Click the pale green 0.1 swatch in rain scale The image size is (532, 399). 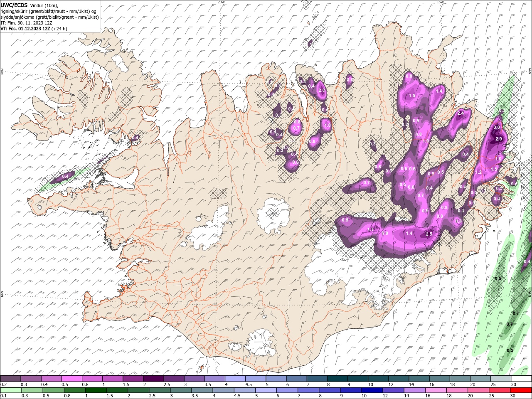(11, 390)
